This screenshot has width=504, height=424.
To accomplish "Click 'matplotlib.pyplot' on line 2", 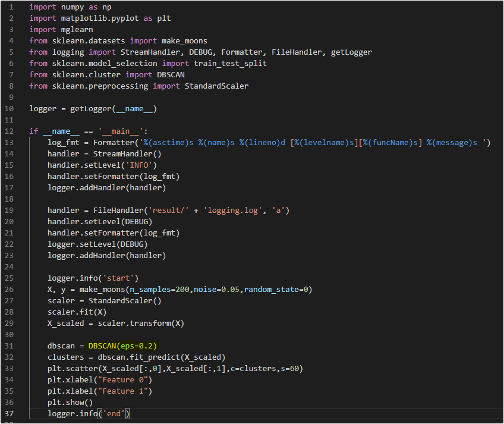I will [100, 18].
